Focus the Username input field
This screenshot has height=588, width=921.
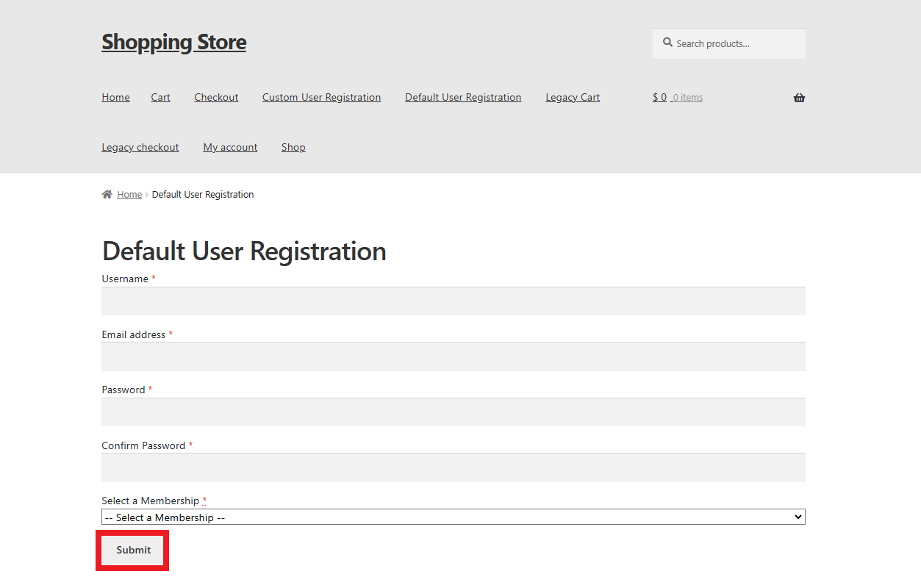454,301
